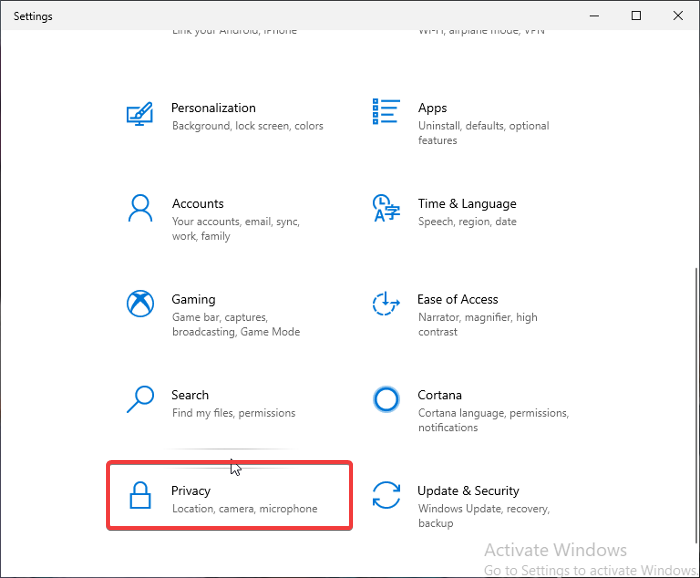The height and width of the screenshot is (578, 700).
Task: Go to Accounts settings label
Action: 197,204
